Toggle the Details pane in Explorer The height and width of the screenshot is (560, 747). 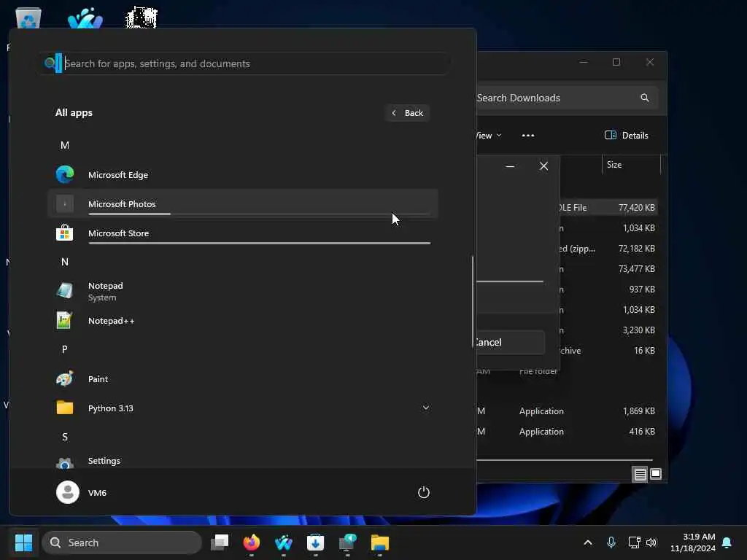(626, 136)
